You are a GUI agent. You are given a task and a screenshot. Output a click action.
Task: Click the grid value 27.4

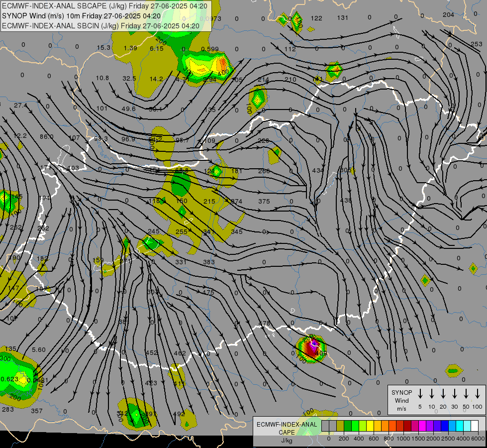click(20, 106)
